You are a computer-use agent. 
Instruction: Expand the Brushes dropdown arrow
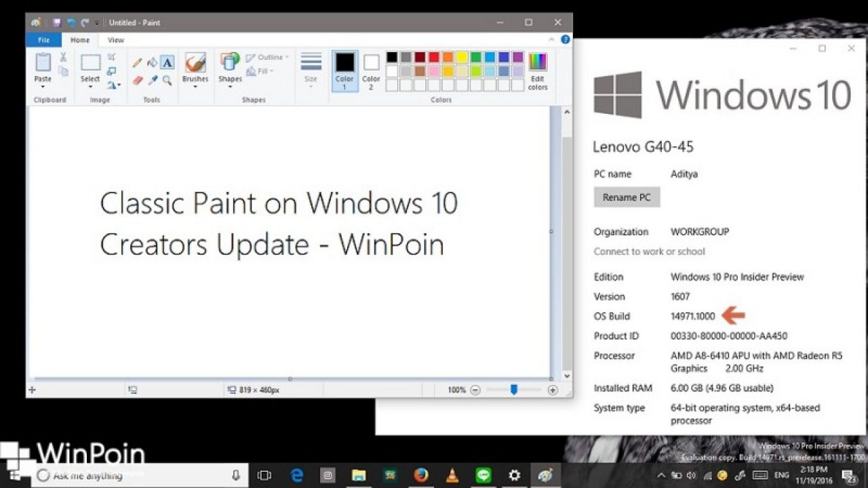[195, 86]
